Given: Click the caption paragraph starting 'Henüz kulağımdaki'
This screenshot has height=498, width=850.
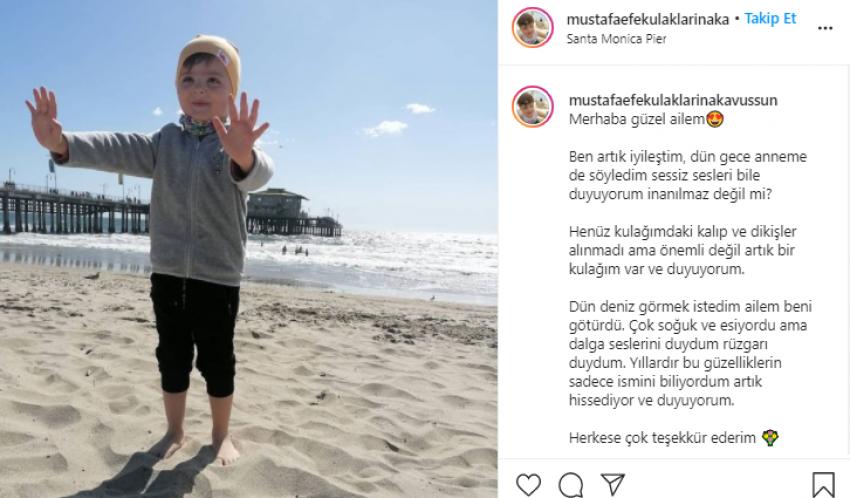Looking at the screenshot, I should pos(682,250).
